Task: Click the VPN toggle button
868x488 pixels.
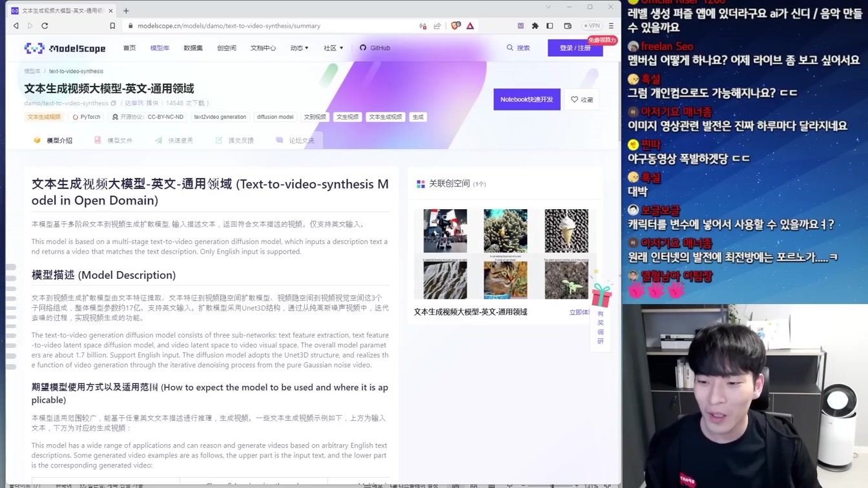Action: click(592, 26)
